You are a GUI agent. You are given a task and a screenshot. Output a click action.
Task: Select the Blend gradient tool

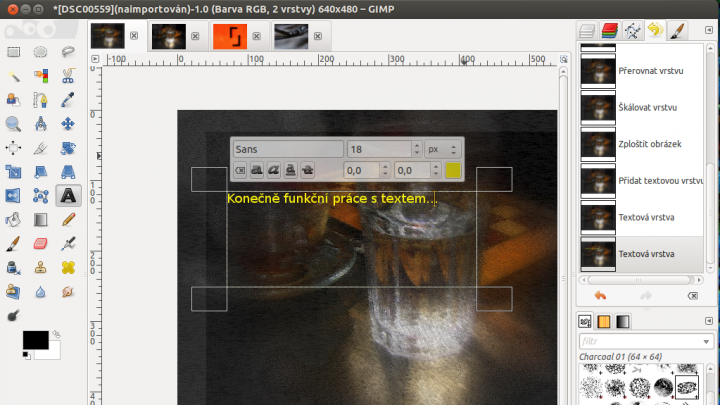40,219
